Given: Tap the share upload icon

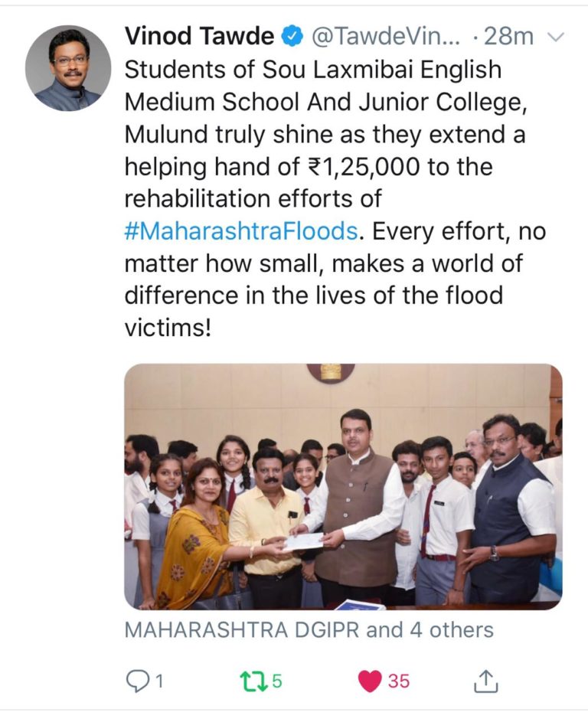Looking at the screenshot, I should click(x=486, y=681).
